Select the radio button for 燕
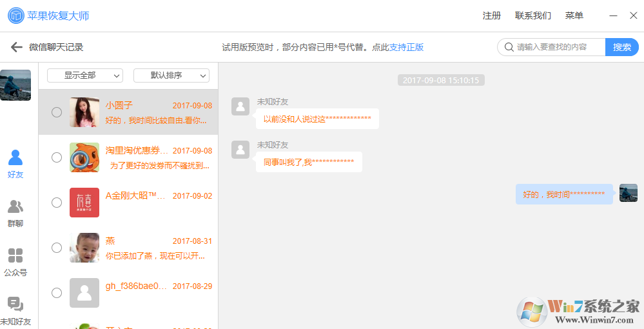This screenshot has height=329, width=644. (x=57, y=248)
